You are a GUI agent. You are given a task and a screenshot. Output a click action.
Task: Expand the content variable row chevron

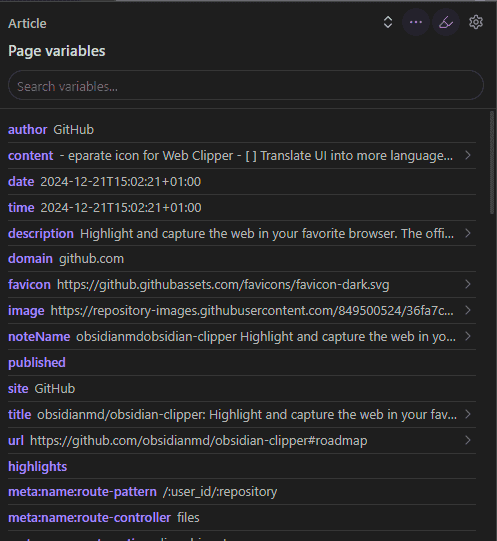pyautogui.click(x=468, y=155)
